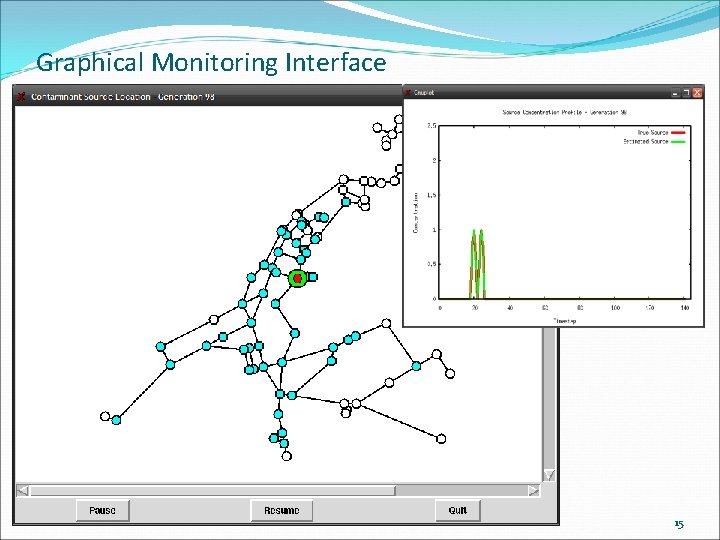
Task: Click the Quit button
Action: [458, 511]
